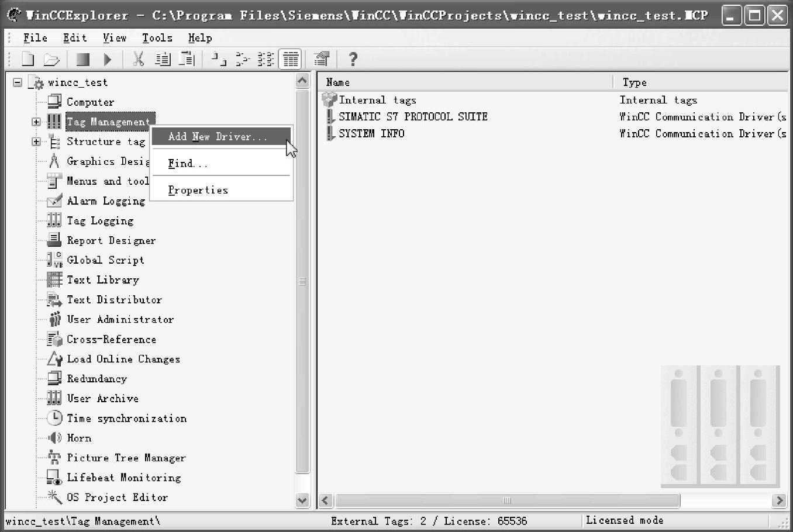This screenshot has width=793, height=532.
Task: Choose Properties in the context menu
Action: [221, 190]
